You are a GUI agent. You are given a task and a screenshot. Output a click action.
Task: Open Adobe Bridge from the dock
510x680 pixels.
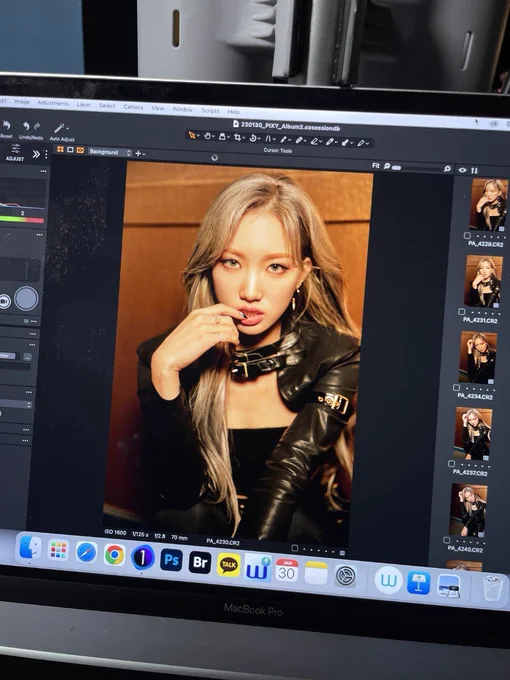200,562
